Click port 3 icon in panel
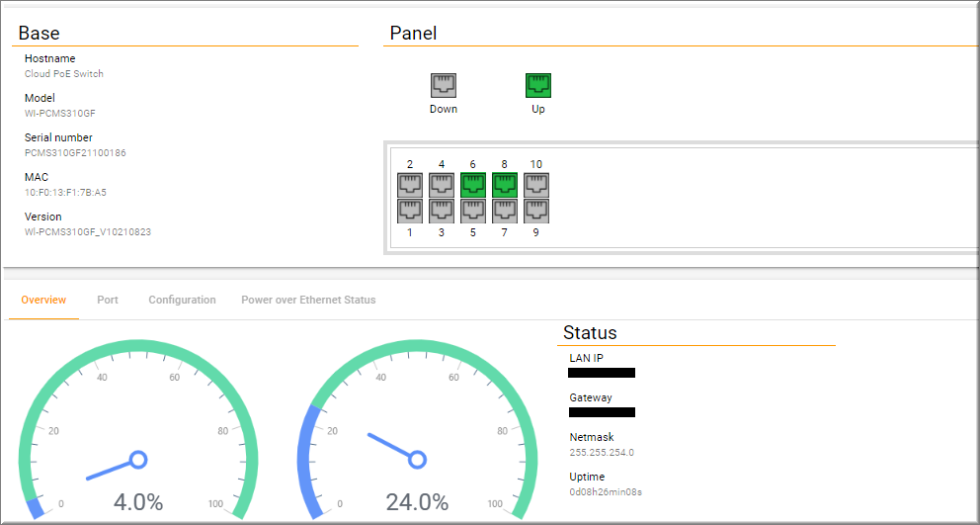The width and height of the screenshot is (980, 525). pyautogui.click(x=442, y=211)
